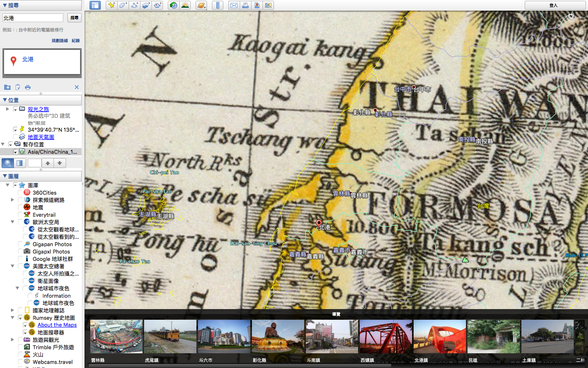Open the 西螺鎮 red bridge thumbnail
Viewport: 588px width, 368px height.
pos(386,337)
